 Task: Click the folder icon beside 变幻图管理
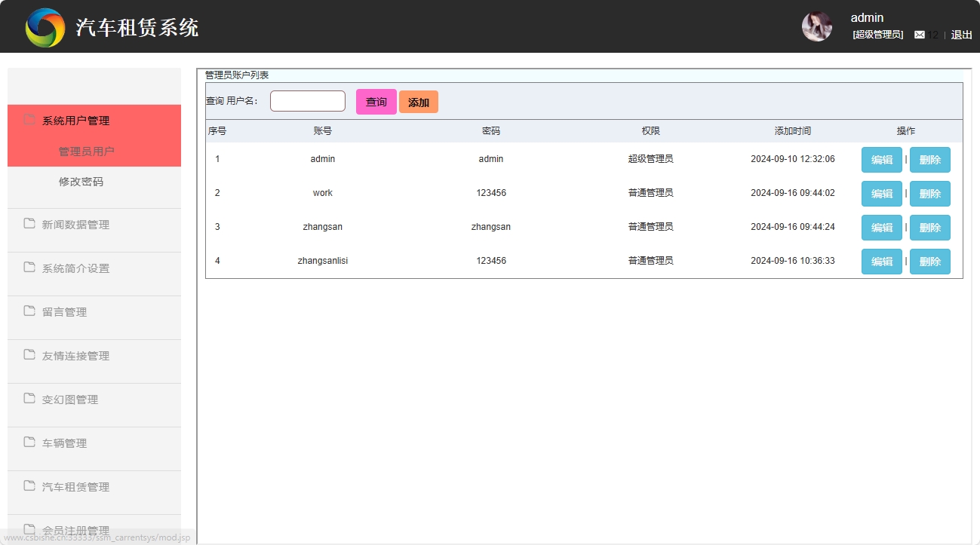tap(29, 399)
